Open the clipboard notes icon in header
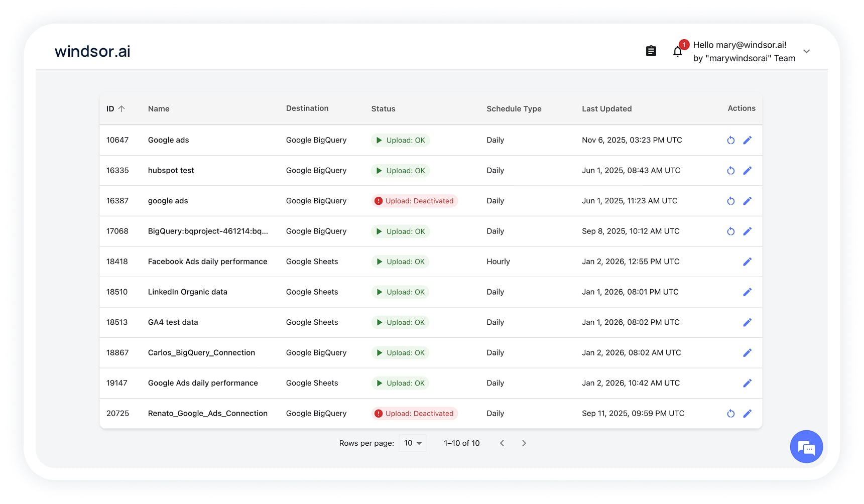Viewport: 864px width, 504px height. tap(651, 51)
